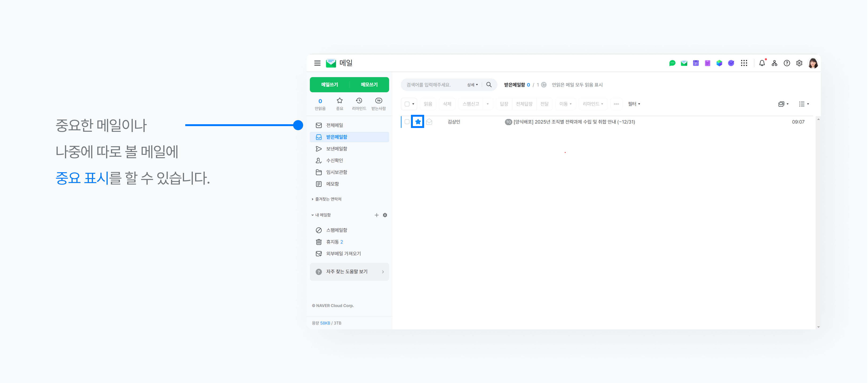Add a new mailbox with plus icon
868x383 pixels.
[376, 215]
